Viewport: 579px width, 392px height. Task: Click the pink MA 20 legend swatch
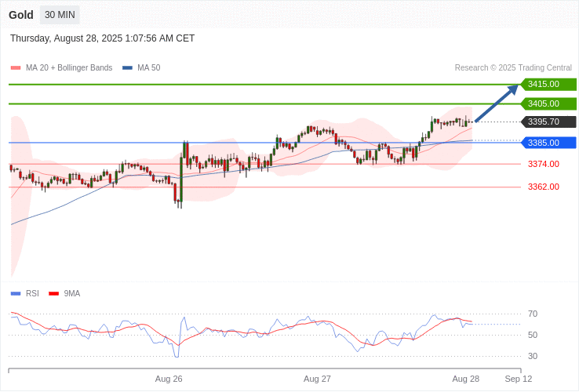pos(16,68)
